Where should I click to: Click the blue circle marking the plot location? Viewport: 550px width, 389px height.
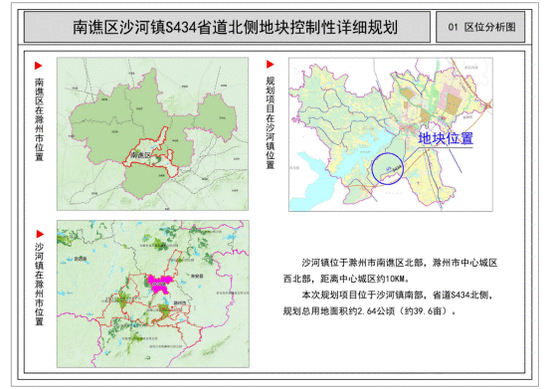(x=387, y=168)
